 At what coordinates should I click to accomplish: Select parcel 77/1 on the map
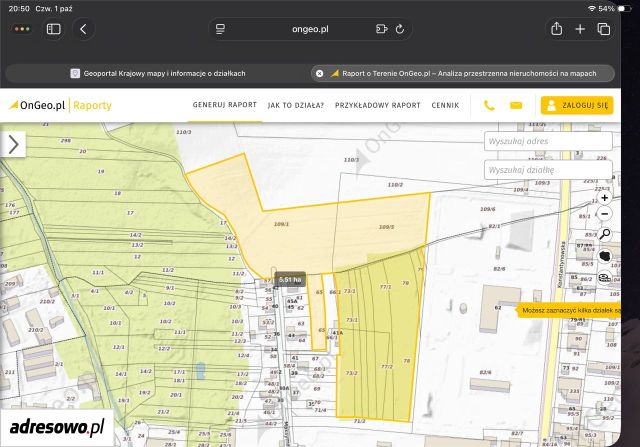click(x=385, y=287)
